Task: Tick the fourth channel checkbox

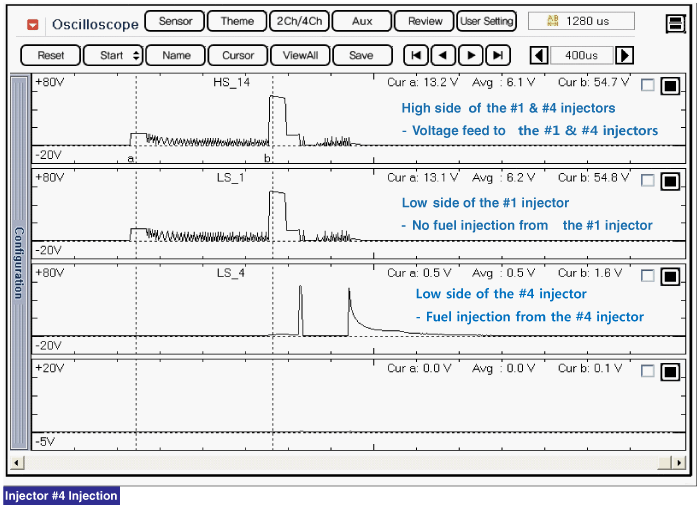Action: click(648, 371)
